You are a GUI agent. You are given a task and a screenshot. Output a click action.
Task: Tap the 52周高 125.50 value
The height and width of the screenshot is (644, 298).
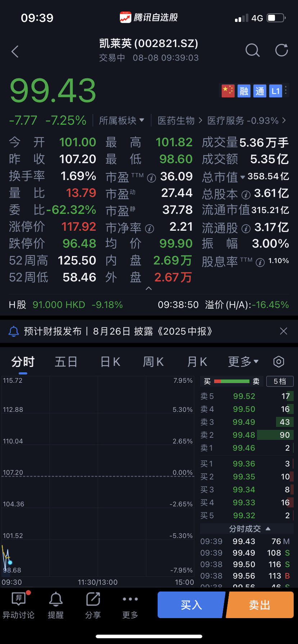[77, 260]
